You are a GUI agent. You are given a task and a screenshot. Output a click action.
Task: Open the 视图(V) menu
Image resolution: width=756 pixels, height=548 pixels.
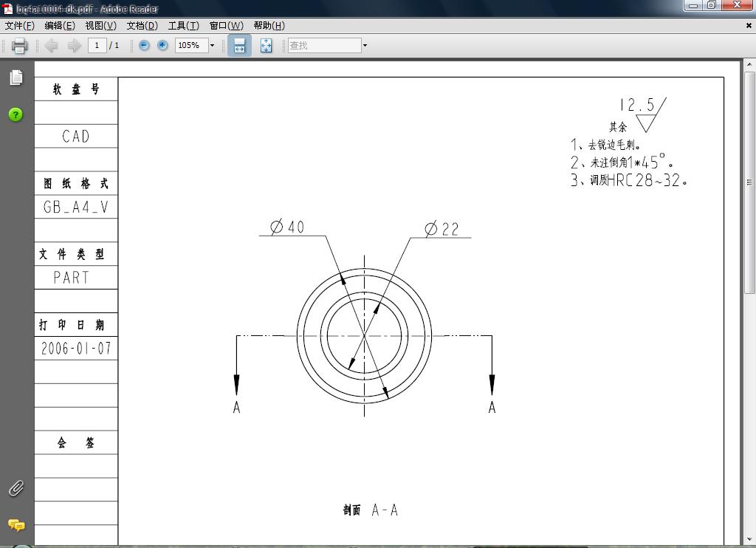(100, 26)
